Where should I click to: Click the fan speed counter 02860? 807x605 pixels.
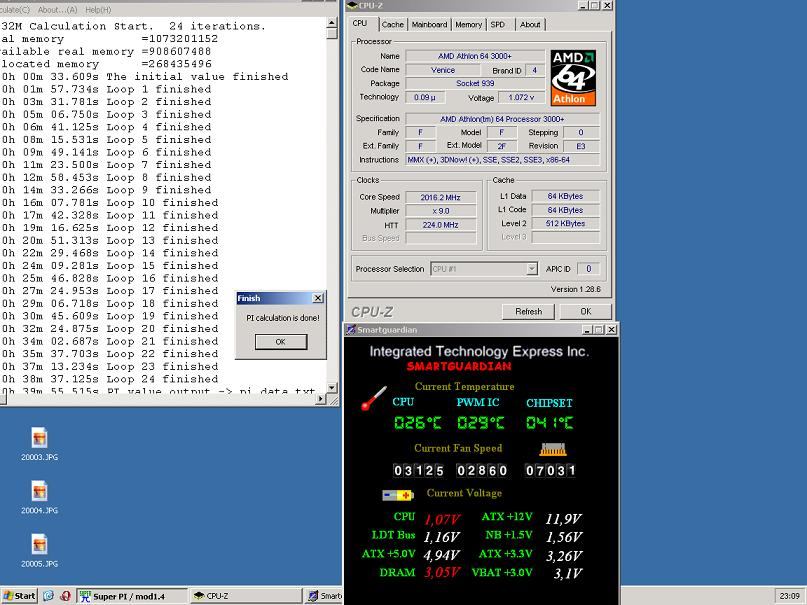coord(482,470)
